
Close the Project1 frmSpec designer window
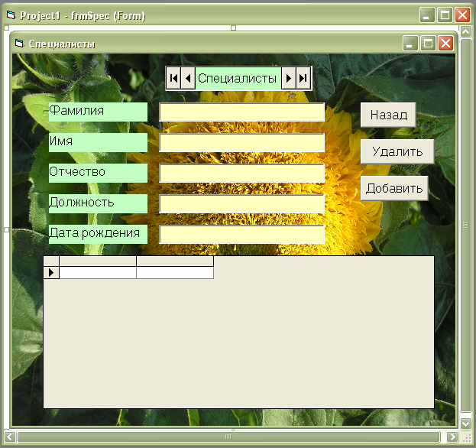tap(463, 15)
